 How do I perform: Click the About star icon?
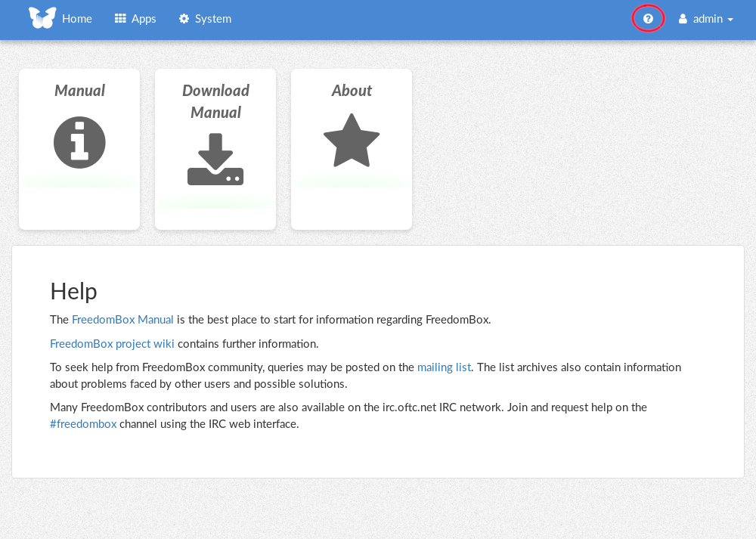click(352, 141)
